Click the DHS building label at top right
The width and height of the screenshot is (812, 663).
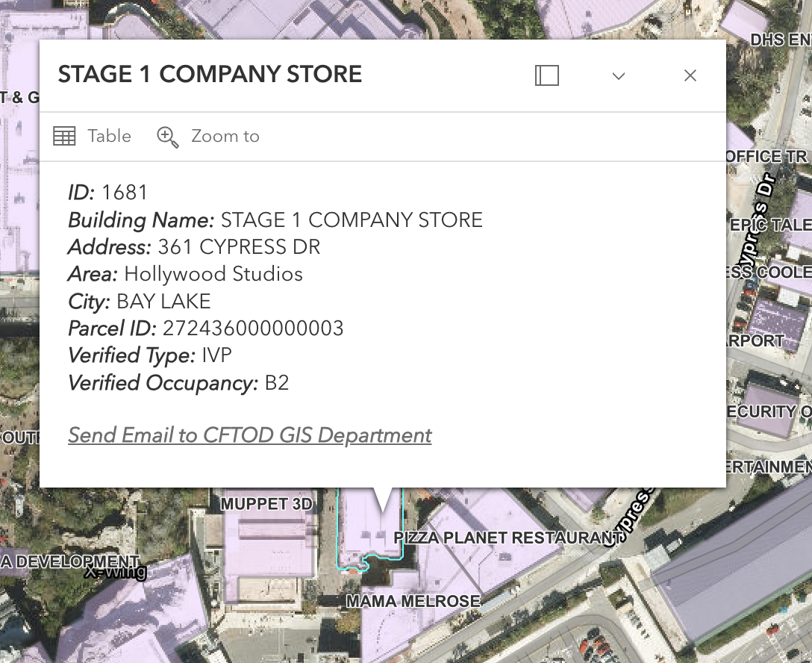click(780, 40)
